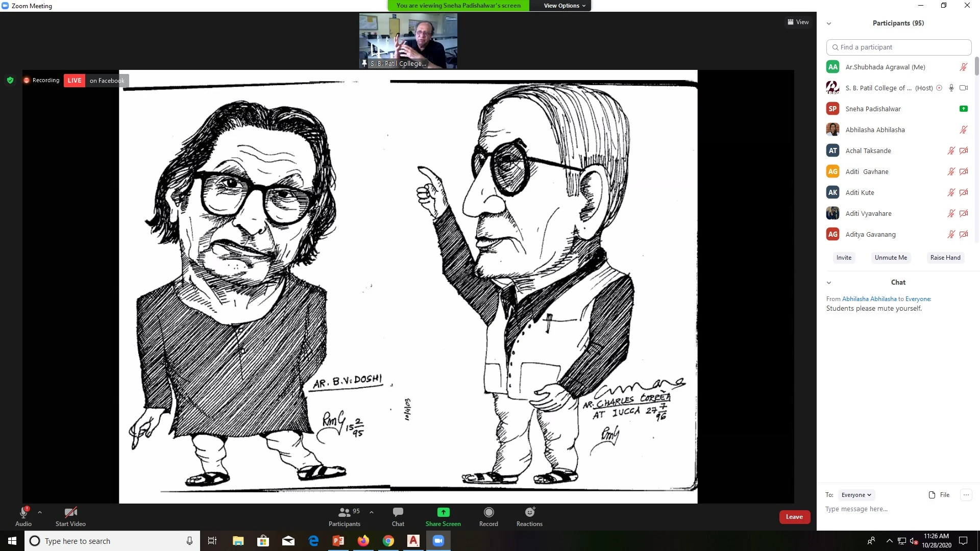Toggle Aditi Vyavahare's muted microphone icon
This screenshot has width=980, height=551.
(951, 213)
